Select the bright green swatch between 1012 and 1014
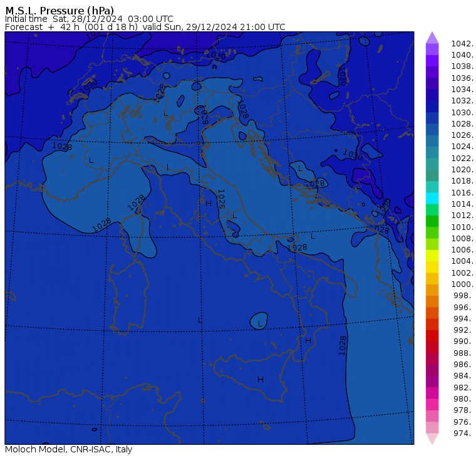476x458 pixels. pos(432,209)
